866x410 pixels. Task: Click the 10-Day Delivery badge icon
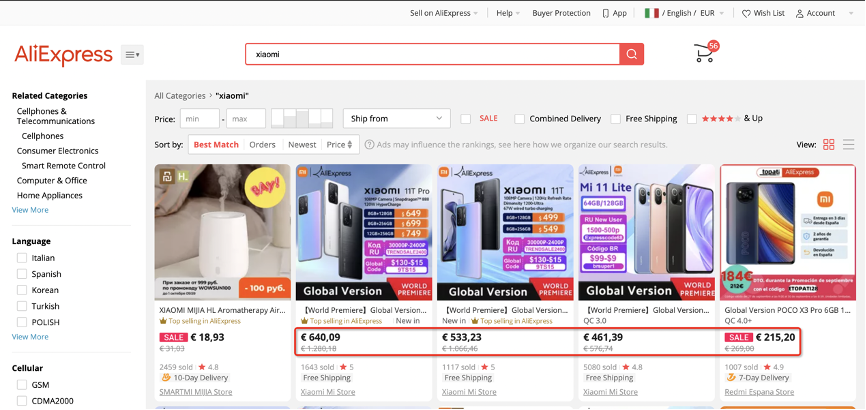[x=165, y=378]
